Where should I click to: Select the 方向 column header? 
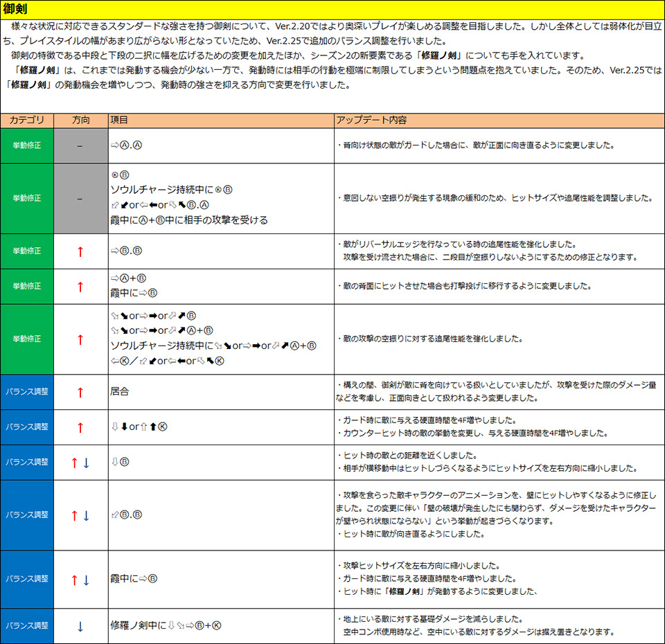pyautogui.click(x=80, y=120)
